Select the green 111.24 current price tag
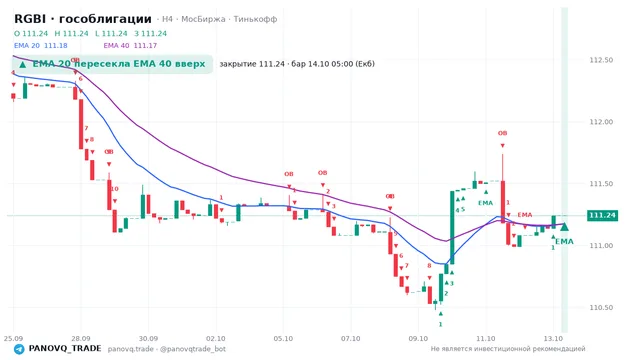 click(602, 215)
